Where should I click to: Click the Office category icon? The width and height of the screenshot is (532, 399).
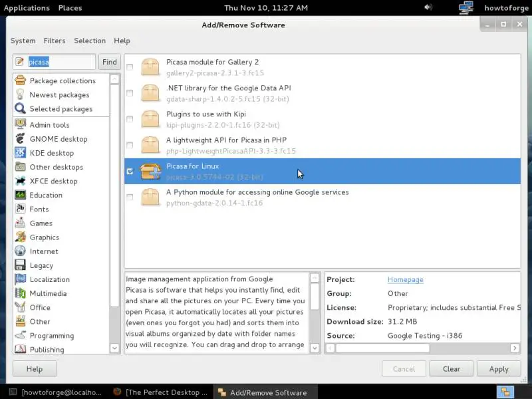point(21,307)
